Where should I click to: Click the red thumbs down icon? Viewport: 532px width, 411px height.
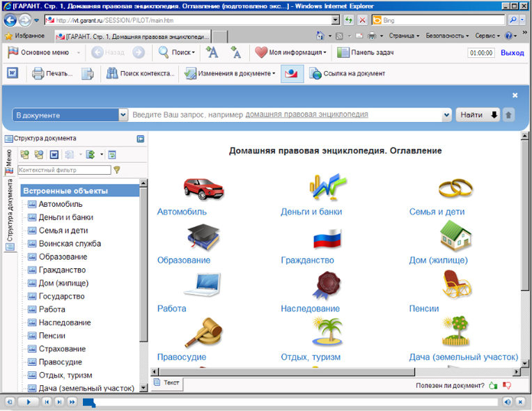[507, 385]
